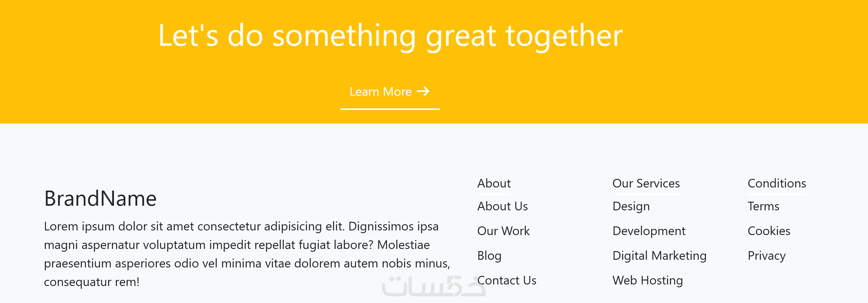The height and width of the screenshot is (303, 868).
Task: Open the Cookies policy link
Action: pyautogui.click(x=769, y=231)
